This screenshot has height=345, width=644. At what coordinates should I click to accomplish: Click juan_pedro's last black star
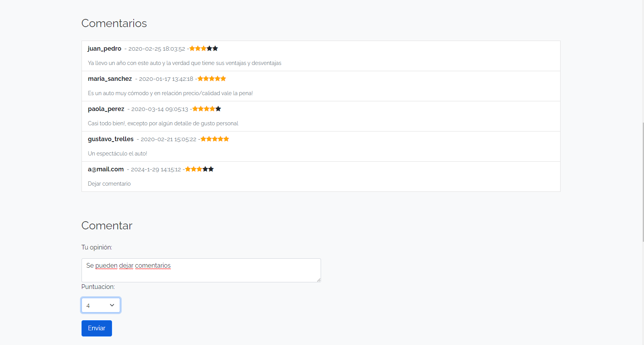[215, 48]
